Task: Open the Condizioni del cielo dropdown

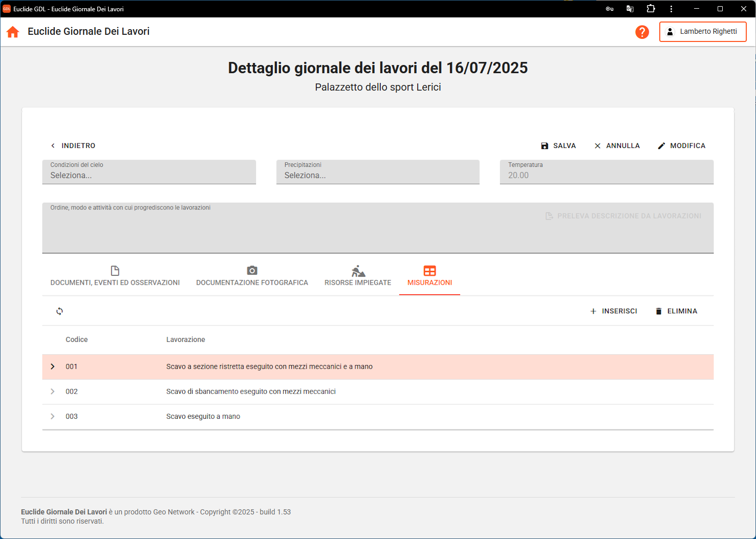Action: (x=148, y=173)
